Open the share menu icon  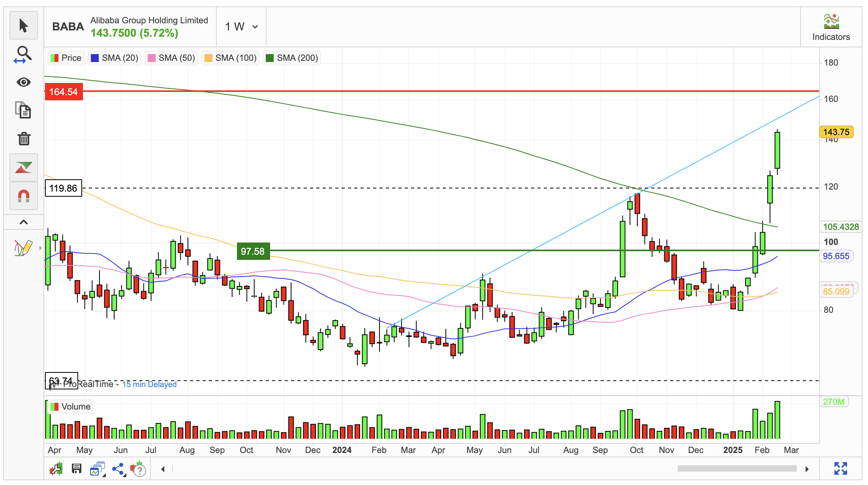[x=118, y=469]
